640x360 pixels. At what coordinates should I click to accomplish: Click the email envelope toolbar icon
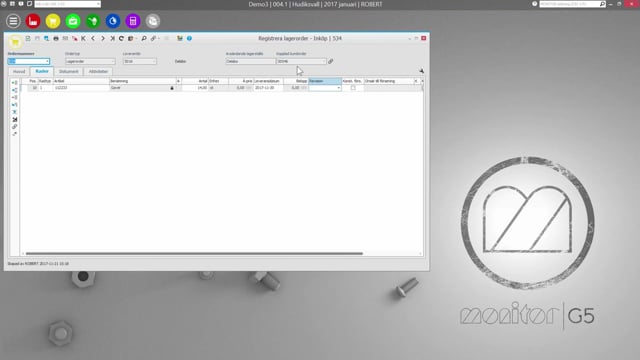65,38
